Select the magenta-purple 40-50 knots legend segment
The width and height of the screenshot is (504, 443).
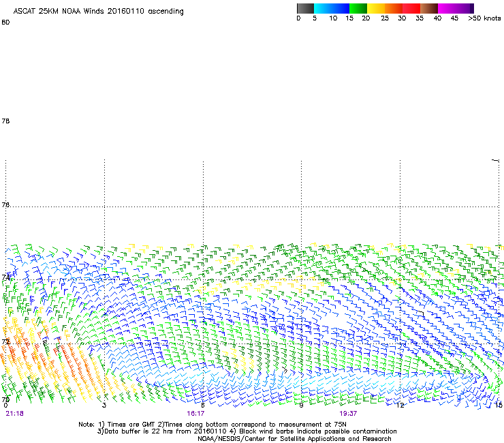(x=456, y=8)
